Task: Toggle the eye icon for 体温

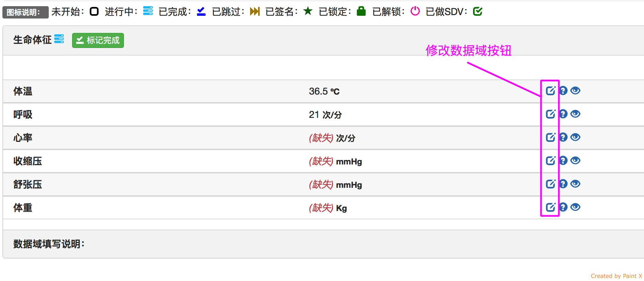Action: click(575, 91)
